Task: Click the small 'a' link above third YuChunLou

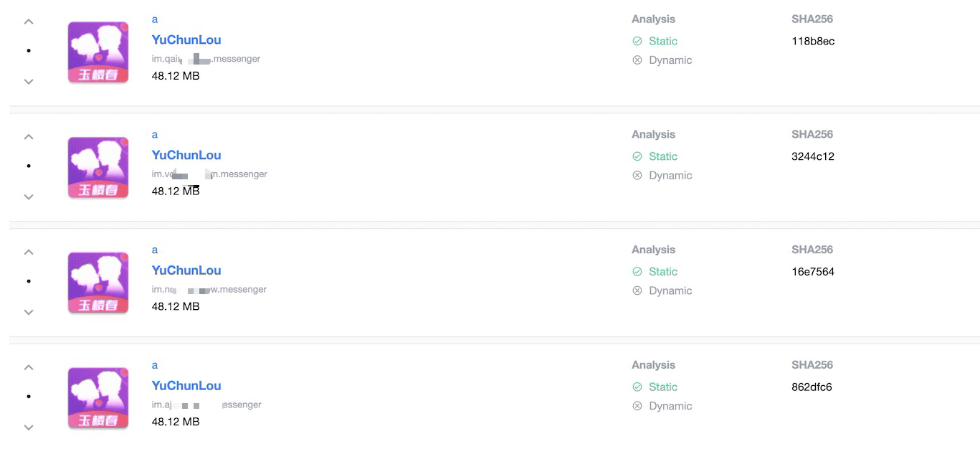Action: [x=155, y=250]
